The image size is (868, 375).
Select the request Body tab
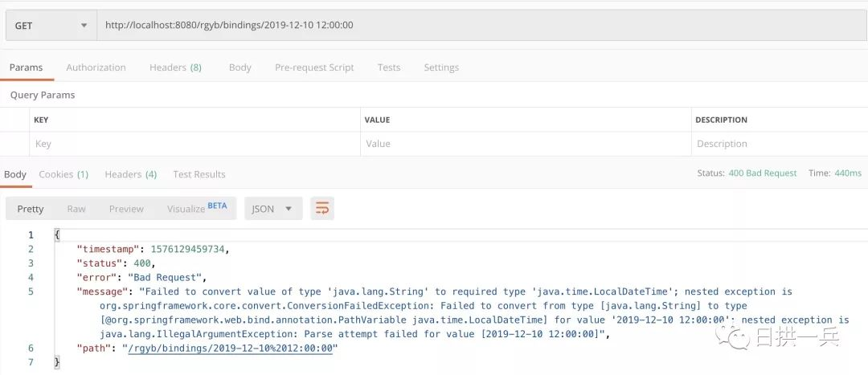coord(240,67)
